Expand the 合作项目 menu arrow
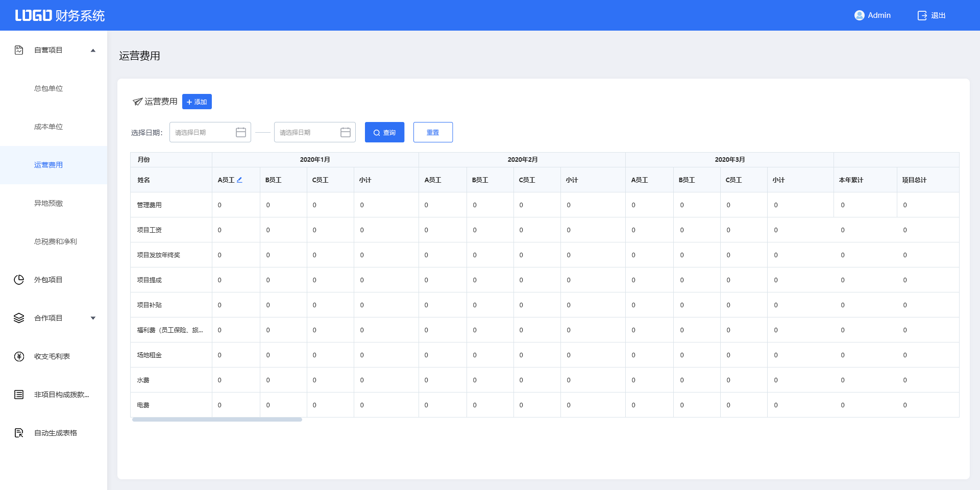This screenshot has width=980, height=490. click(93, 318)
